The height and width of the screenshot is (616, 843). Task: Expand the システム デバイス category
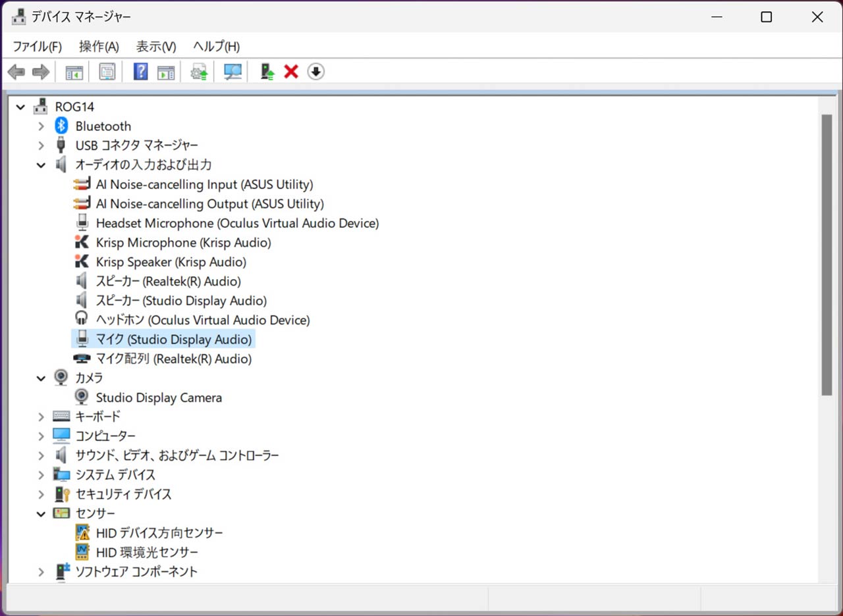pos(41,475)
